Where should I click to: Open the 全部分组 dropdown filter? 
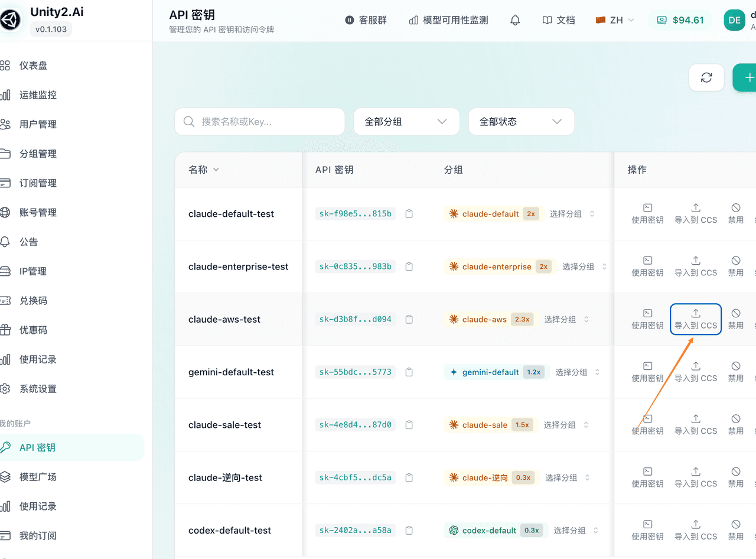[x=406, y=121]
